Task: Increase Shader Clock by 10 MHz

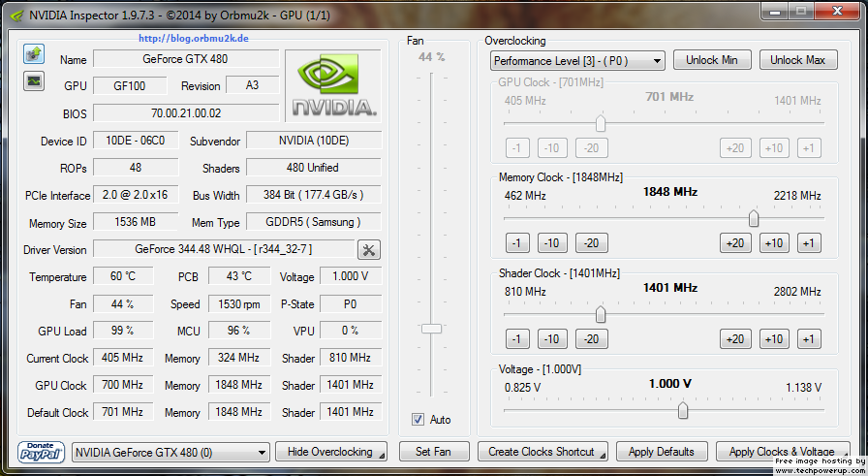Action: [x=774, y=339]
